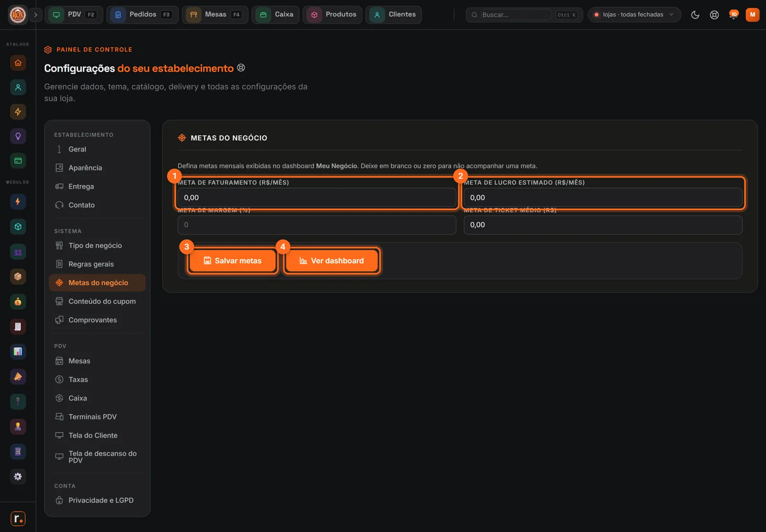The height and width of the screenshot is (532, 766).
Task: Open the megaphone module in the sidebar
Action: tap(18, 377)
